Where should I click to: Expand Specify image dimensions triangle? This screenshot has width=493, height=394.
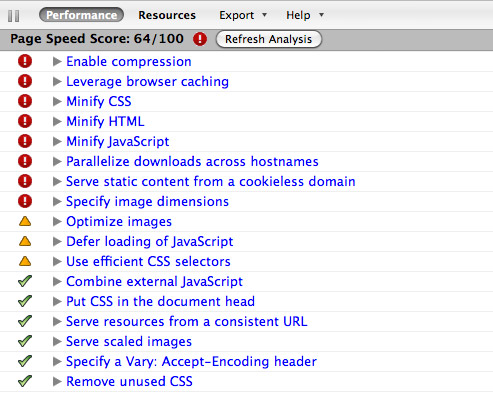click(x=57, y=201)
